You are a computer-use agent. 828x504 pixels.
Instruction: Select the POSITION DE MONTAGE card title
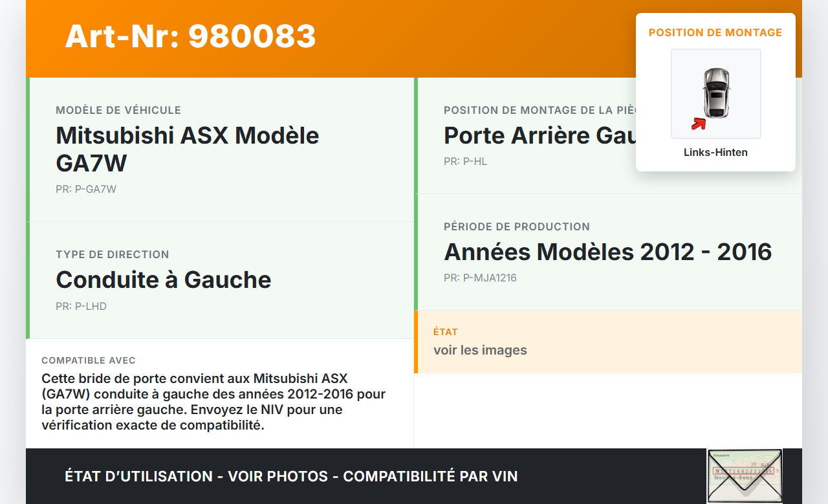click(x=715, y=32)
